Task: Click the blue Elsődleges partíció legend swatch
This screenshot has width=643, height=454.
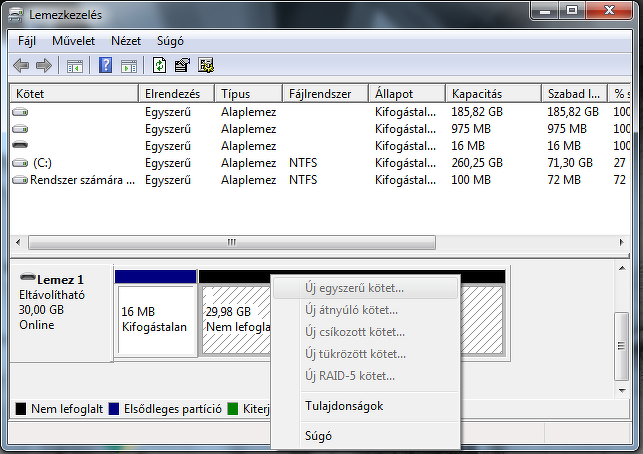Action: (114, 408)
